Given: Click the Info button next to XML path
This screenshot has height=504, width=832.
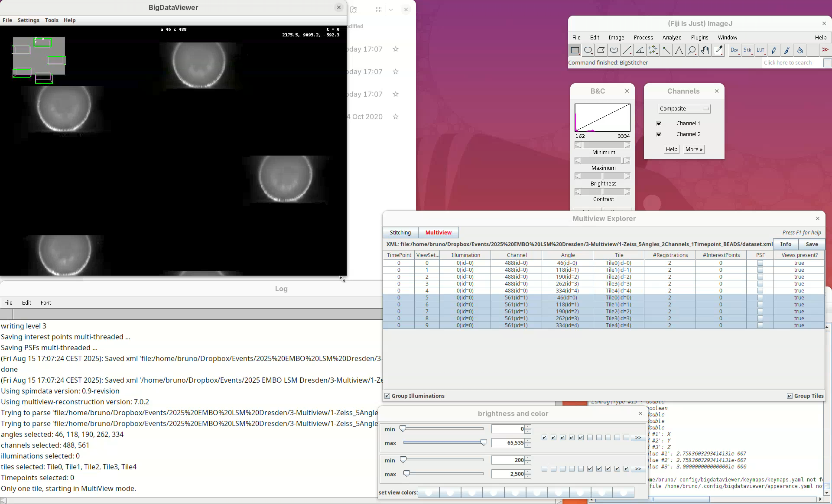Looking at the screenshot, I should tap(786, 244).
